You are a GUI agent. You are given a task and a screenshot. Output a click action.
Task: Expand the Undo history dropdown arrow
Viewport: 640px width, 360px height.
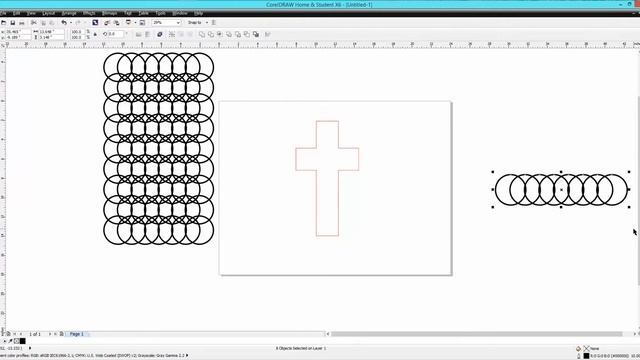pyautogui.click(x=71, y=23)
